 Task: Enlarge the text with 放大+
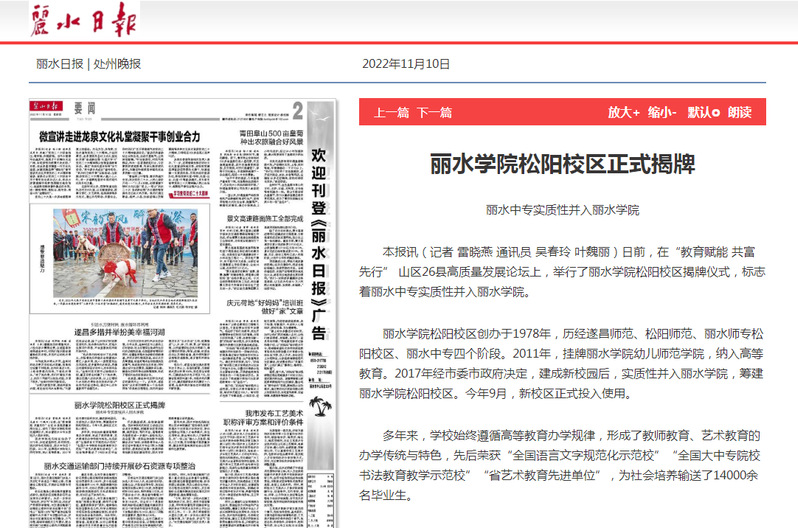click(623, 112)
